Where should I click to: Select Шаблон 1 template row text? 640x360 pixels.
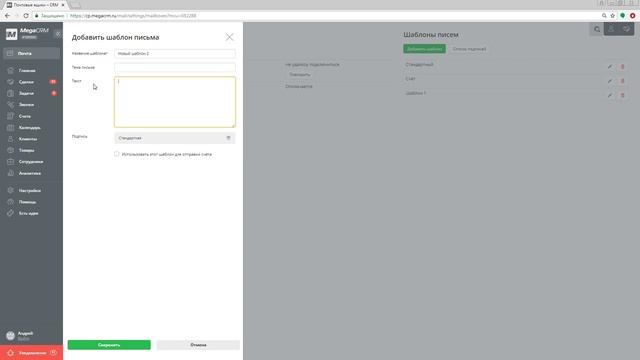(416, 93)
